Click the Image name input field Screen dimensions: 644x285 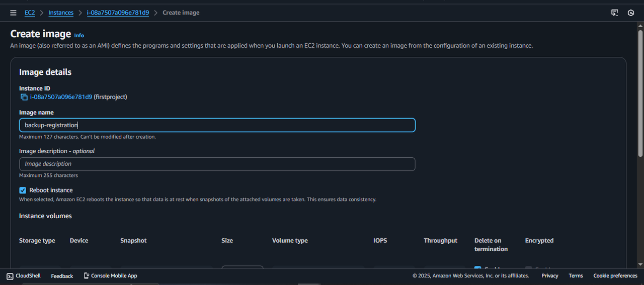point(217,125)
